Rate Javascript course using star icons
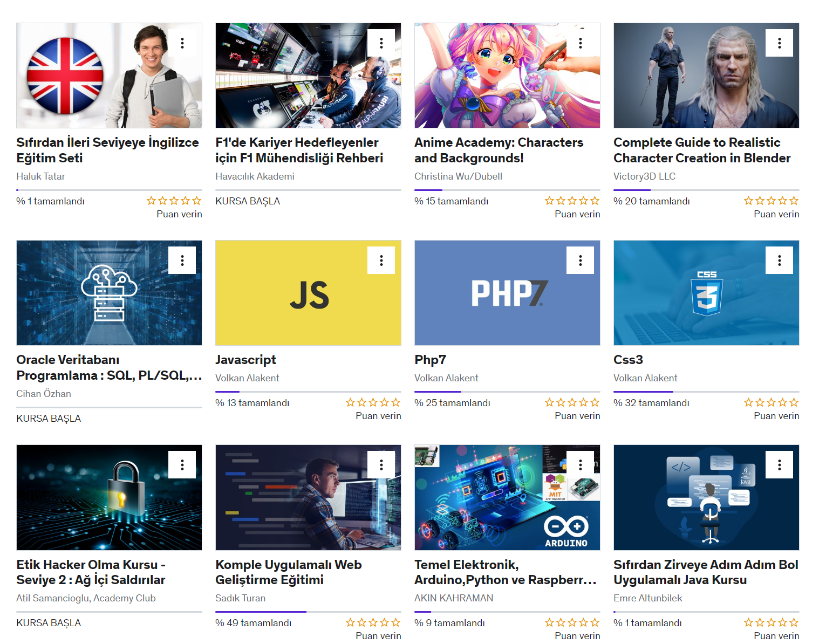 [373, 402]
